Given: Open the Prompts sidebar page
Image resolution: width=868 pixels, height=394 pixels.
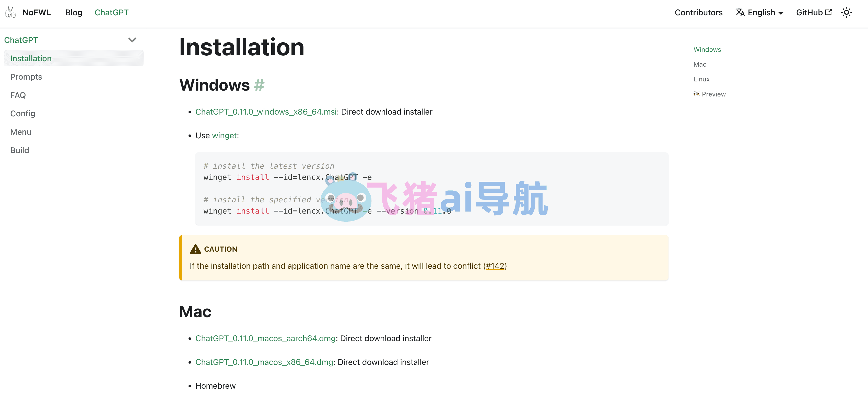Looking at the screenshot, I should coord(26,77).
